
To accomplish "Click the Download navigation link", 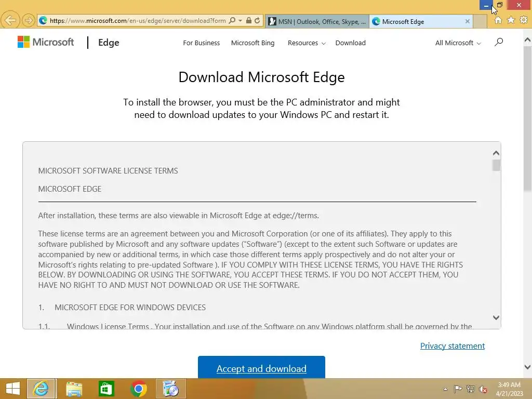I will pyautogui.click(x=351, y=43).
